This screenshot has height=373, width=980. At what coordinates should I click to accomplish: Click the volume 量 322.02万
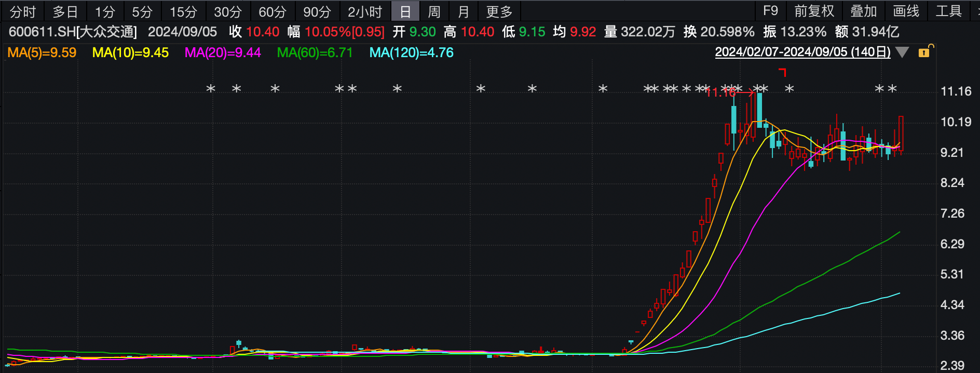pos(639,32)
